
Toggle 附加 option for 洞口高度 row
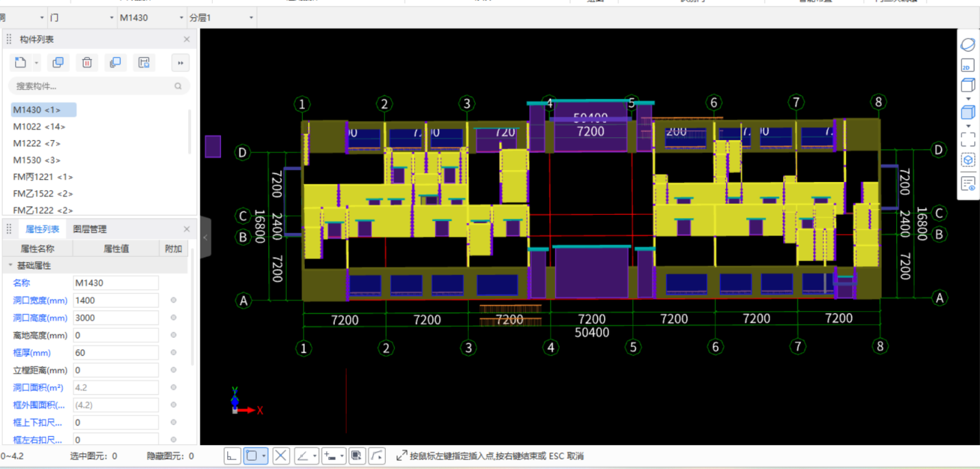pyautogui.click(x=174, y=318)
